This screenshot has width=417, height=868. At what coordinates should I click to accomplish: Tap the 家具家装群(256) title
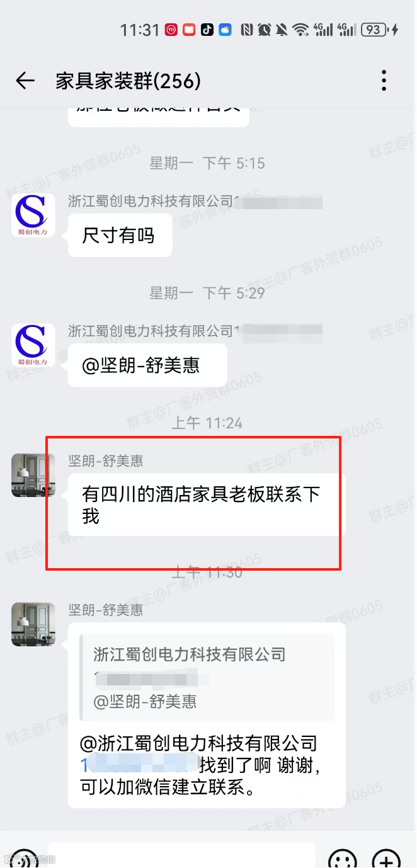point(129,81)
